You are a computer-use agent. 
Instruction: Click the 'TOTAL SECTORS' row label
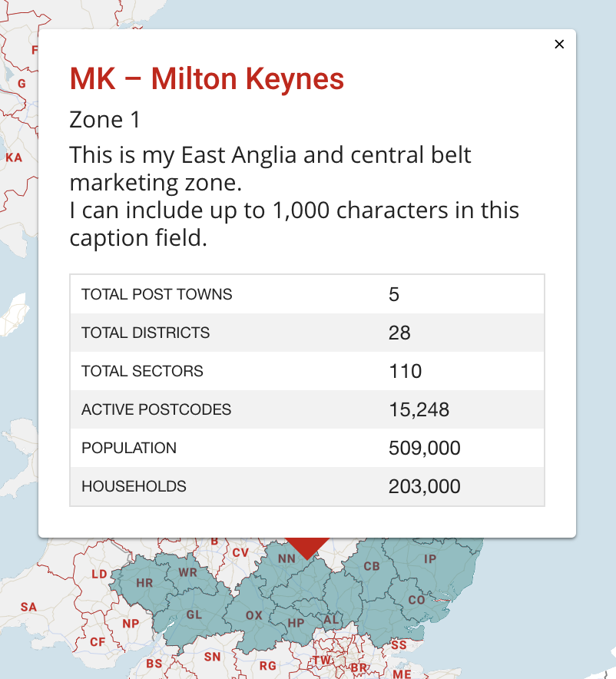pos(142,371)
